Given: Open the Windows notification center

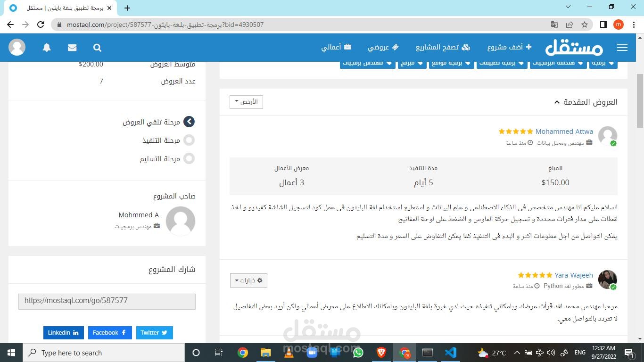Looking at the screenshot, I should click(629, 353).
